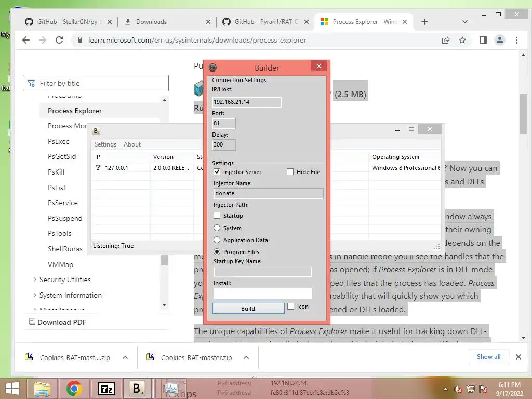The image size is (532, 399).
Task: Click the Injector Name field with donate
Action: pyautogui.click(x=269, y=193)
